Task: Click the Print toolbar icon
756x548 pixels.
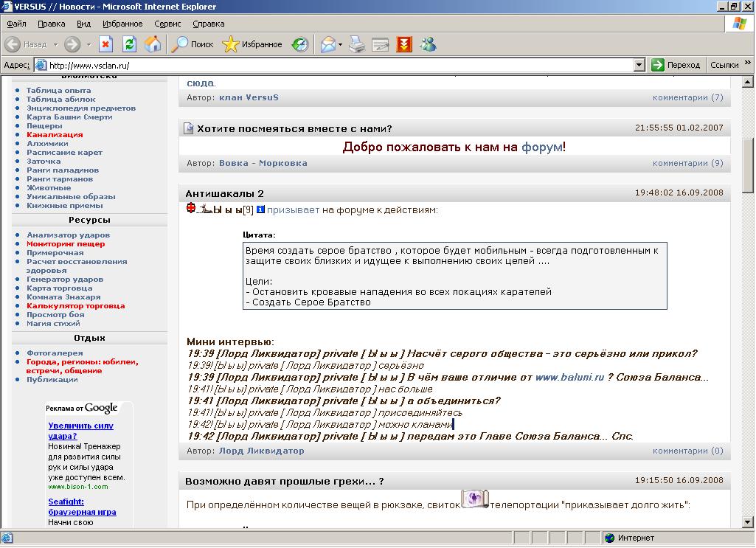Action: [x=357, y=44]
